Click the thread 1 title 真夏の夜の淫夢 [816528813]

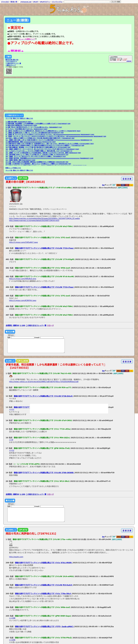click(25, 182)
